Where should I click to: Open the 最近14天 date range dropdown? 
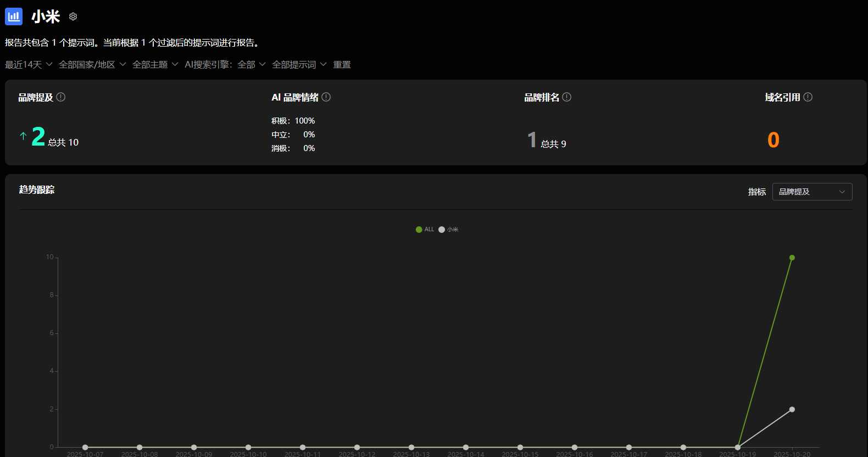[29, 65]
